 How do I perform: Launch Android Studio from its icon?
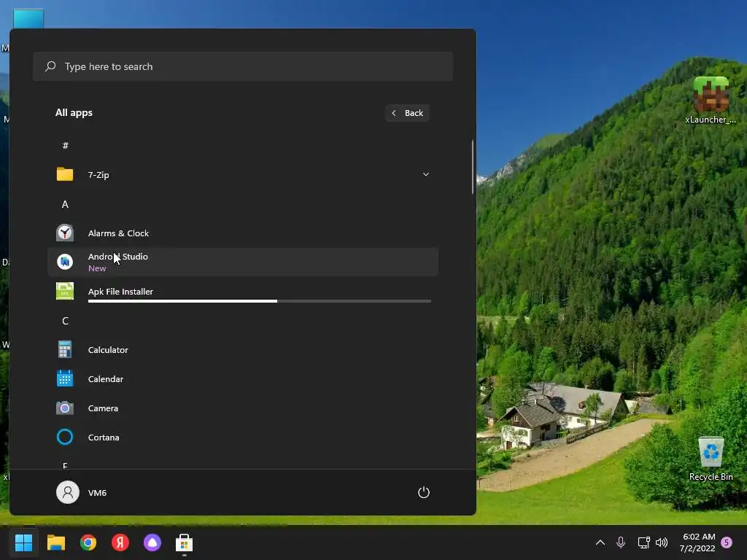65,262
